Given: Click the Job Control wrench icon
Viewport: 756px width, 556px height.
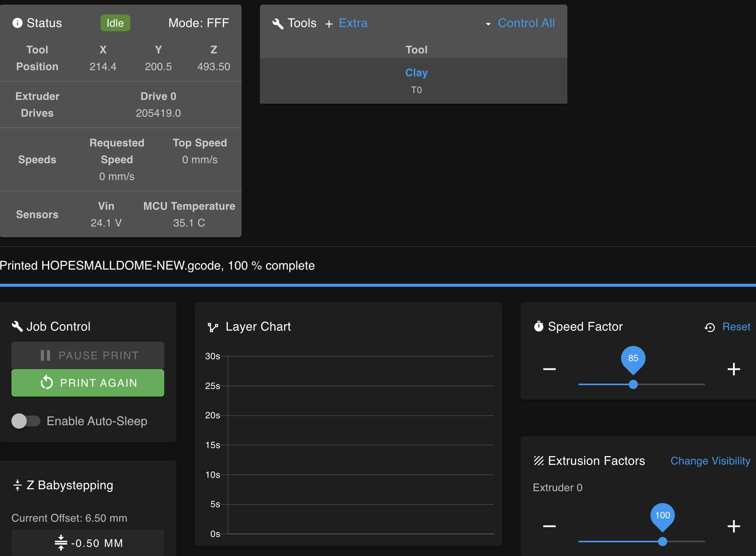Looking at the screenshot, I should pos(18,326).
